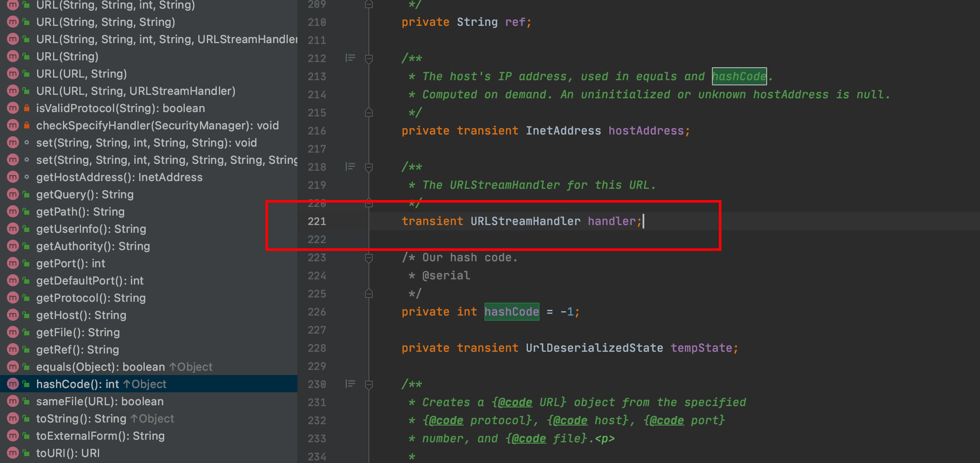Select getFile(): String method
Screen dimensions: 980x463
(78, 332)
